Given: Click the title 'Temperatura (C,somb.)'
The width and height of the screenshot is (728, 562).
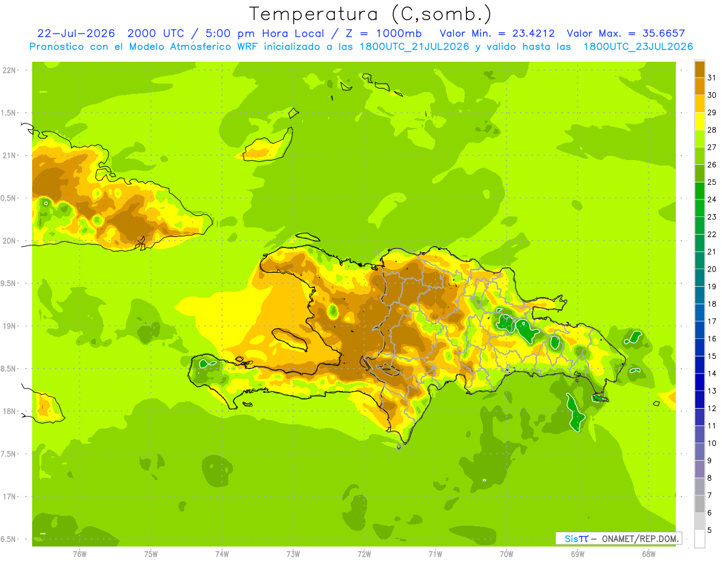Looking at the screenshot, I should tap(371, 14).
